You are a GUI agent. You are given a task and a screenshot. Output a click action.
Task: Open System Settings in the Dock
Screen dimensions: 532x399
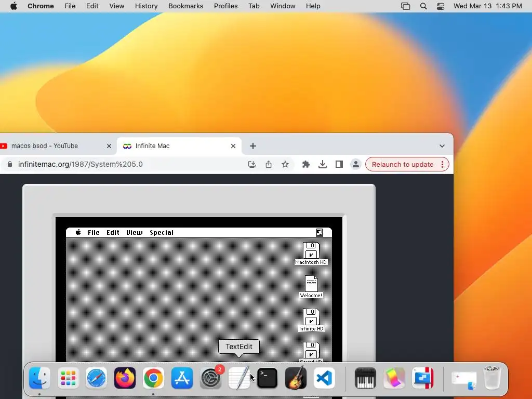[x=210, y=378]
